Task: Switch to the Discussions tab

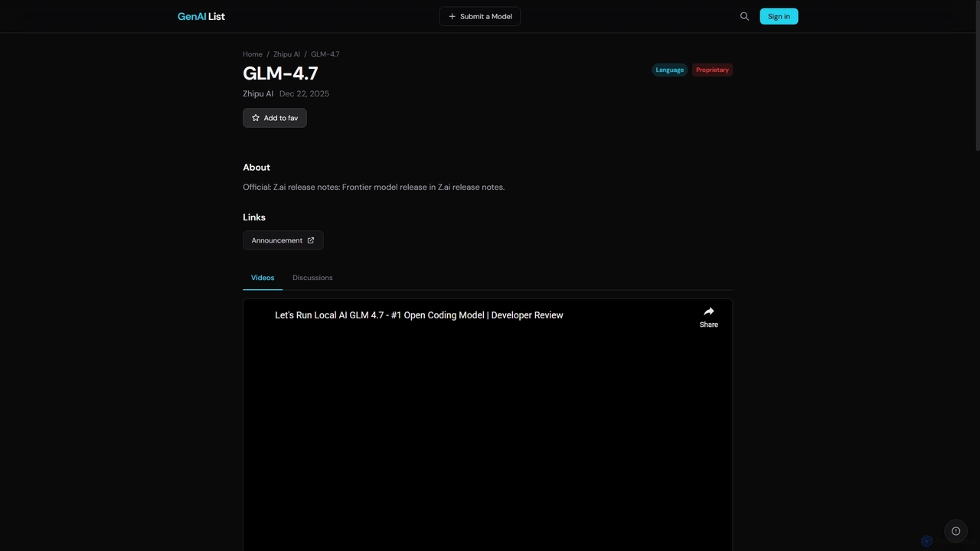Action: (312, 278)
